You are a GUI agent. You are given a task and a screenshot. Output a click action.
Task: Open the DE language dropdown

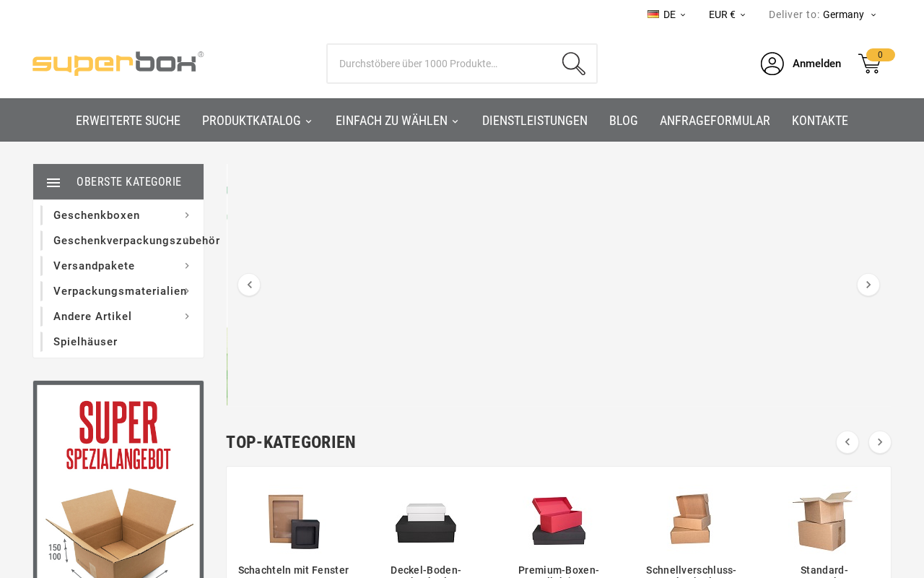[x=666, y=14]
